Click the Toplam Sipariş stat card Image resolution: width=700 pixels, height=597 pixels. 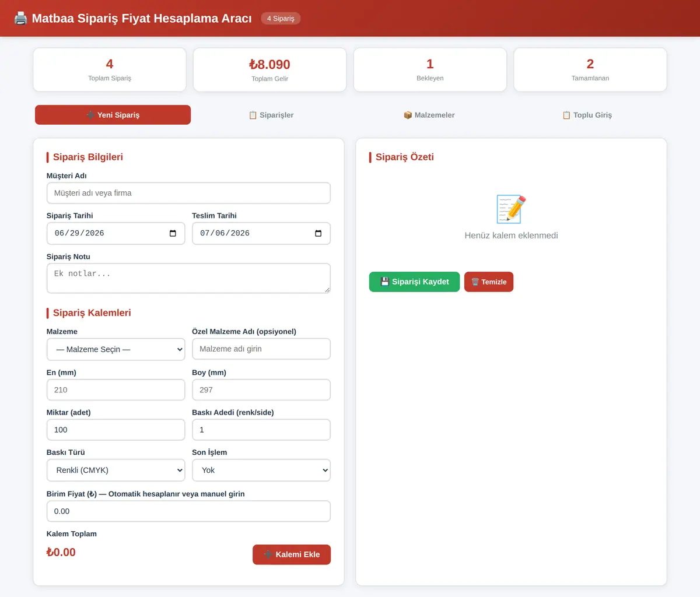pyautogui.click(x=110, y=70)
